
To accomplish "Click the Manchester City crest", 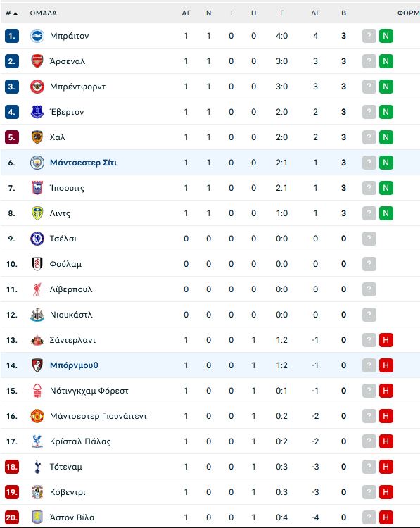I will (x=37, y=163).
